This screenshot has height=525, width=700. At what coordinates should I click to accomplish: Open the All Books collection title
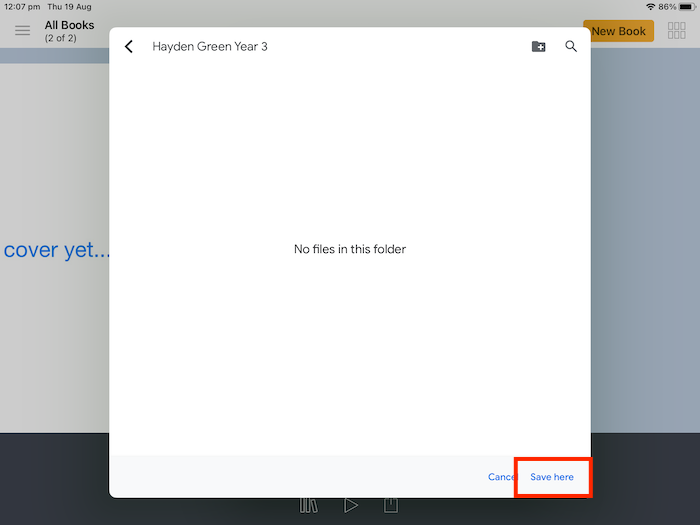[69, 25]
